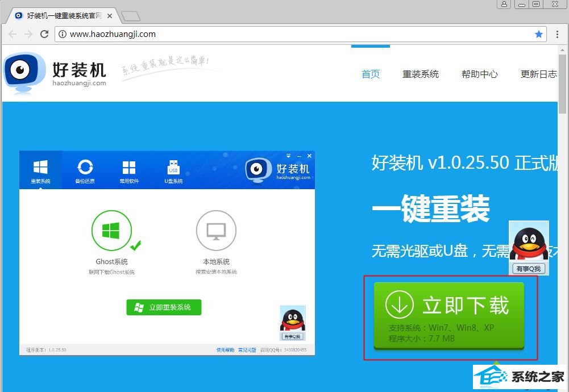Click the Chrome user profile icon
Image resolution: width=569 pixels, height=392 pixels.
pyautogui.click(x=504, y=4)
